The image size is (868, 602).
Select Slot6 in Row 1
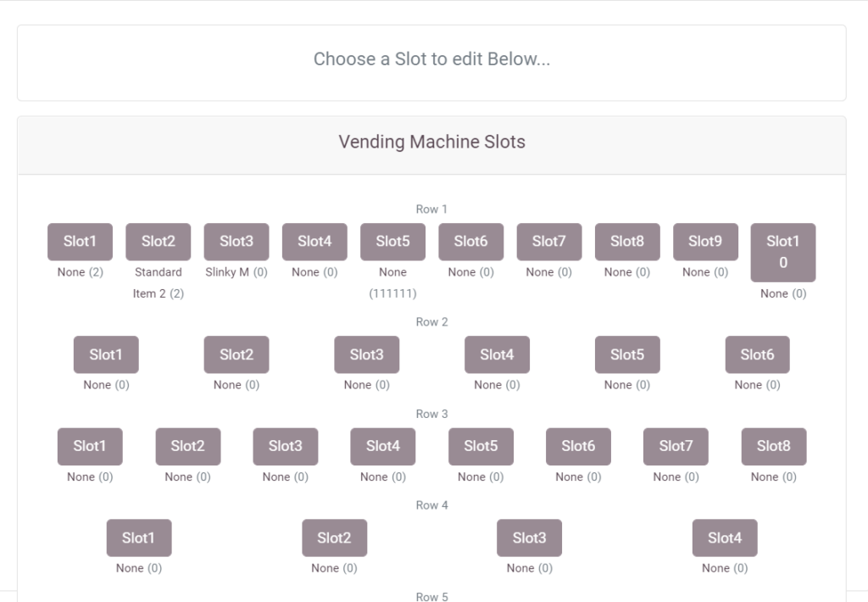tap(470, 241)
